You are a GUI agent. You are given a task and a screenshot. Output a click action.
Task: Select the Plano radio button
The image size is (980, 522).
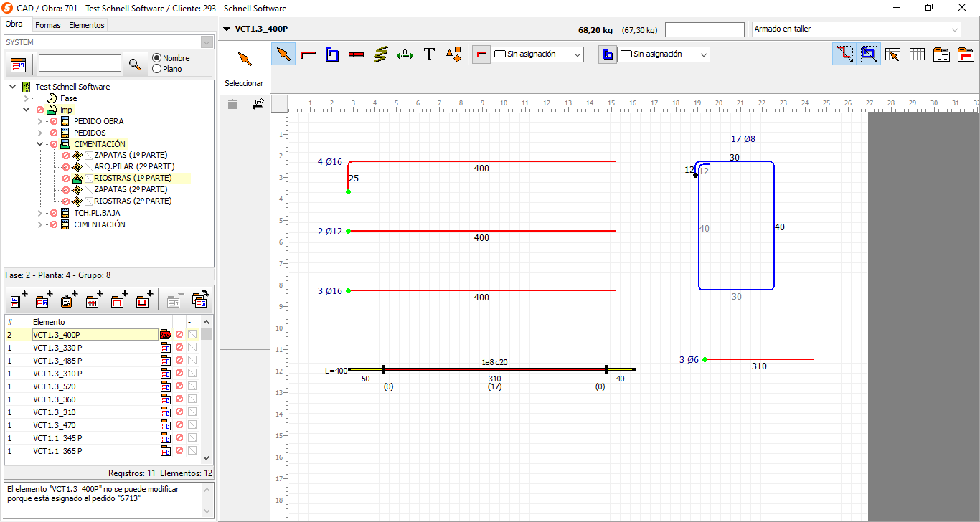click(x=157, y=69)
